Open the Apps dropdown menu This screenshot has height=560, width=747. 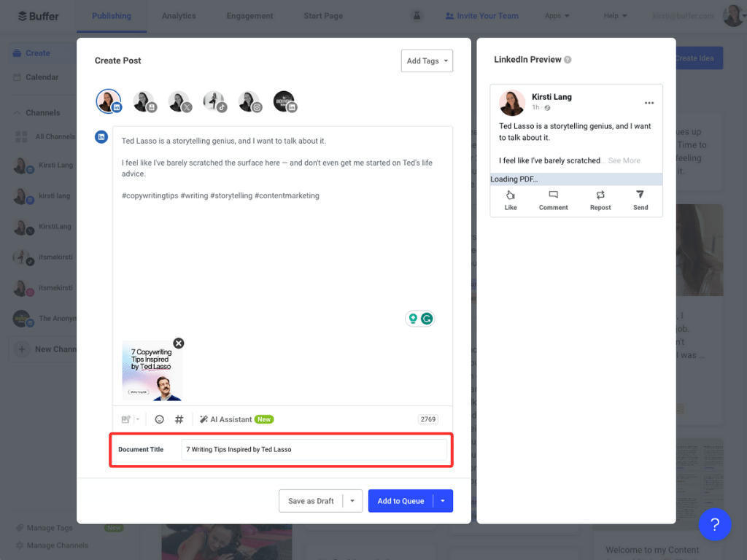(557, 16)
